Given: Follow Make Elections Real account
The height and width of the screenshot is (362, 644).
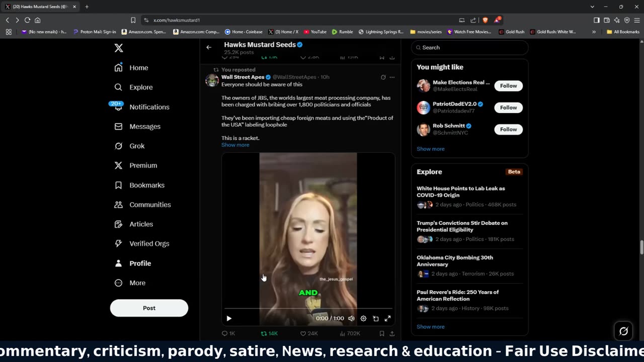Looking at the screenshot, I should click(x=508, y=85).
